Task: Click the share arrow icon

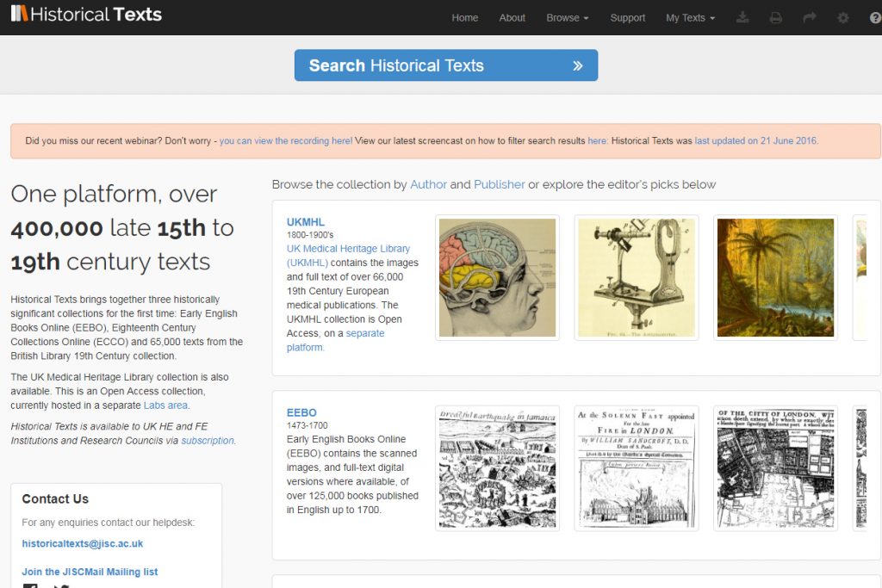Action: 810,18
